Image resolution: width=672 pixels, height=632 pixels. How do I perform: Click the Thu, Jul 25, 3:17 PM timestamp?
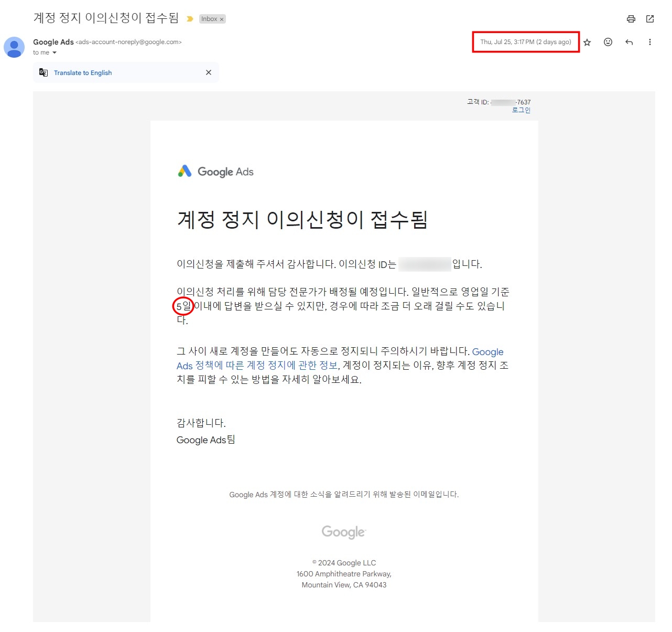[526, 42]
